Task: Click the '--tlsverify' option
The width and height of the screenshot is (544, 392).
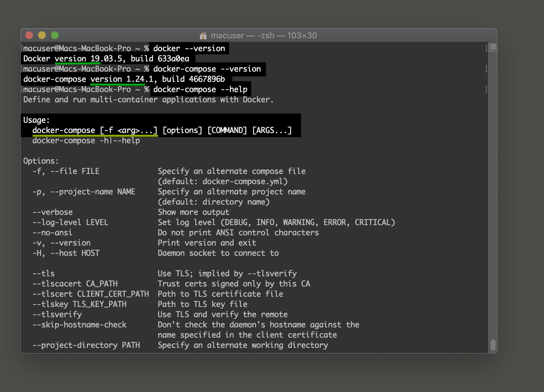Action: pos(57,315)
